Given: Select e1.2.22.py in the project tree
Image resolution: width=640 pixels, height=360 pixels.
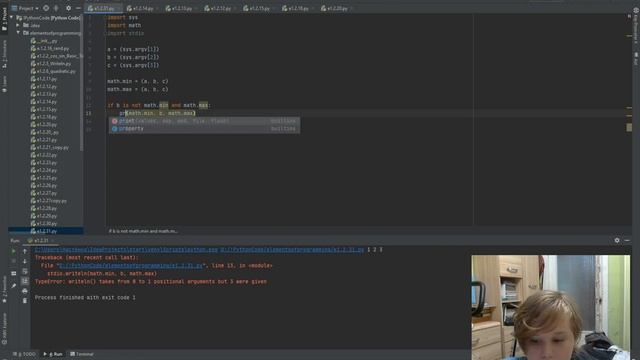Looking at the screenshot, I should click(44, 155).
